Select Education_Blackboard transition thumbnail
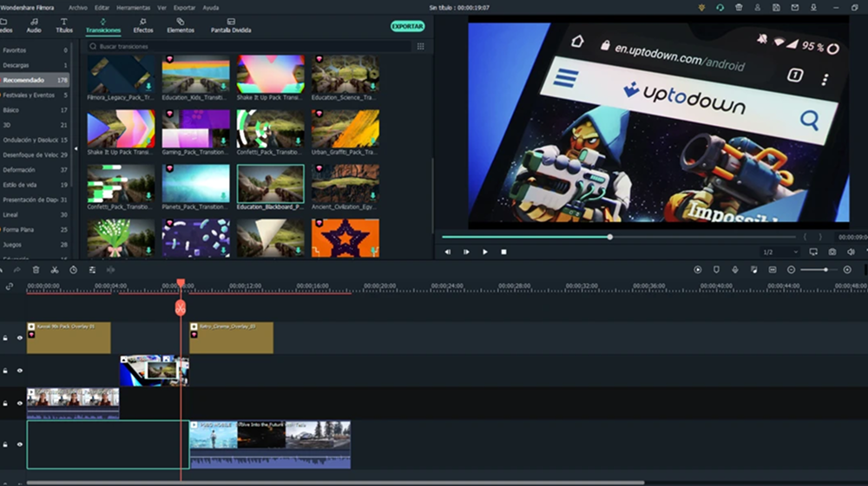This screenshot has width=868, height=486. [270, 184]
